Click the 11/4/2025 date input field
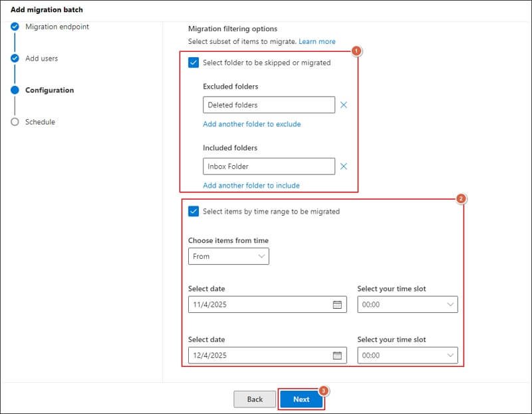 (x=253, y=304)
